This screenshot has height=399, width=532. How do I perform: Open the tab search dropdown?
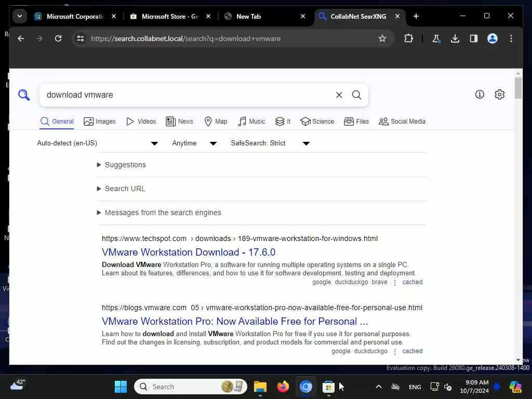point(20,16)
